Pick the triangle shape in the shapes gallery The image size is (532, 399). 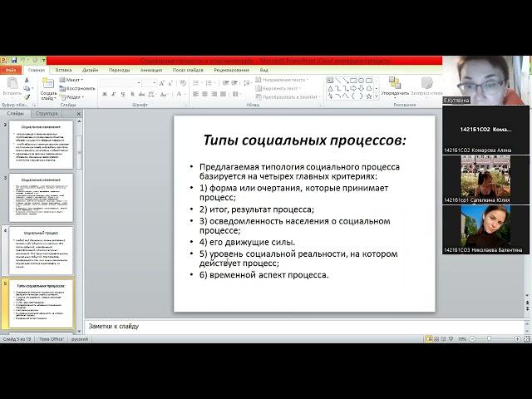[330, 89]
